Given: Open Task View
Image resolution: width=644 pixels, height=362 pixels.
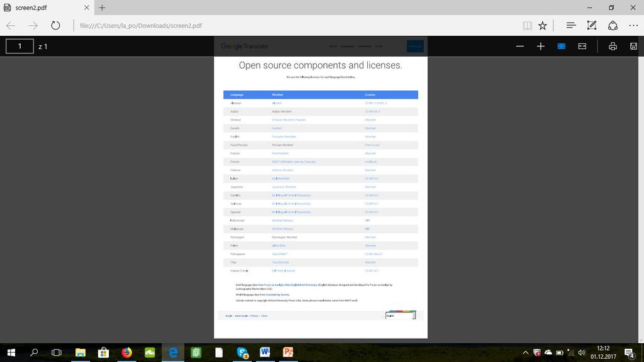Looking at the screenshot, I should (x=56, y=353).
